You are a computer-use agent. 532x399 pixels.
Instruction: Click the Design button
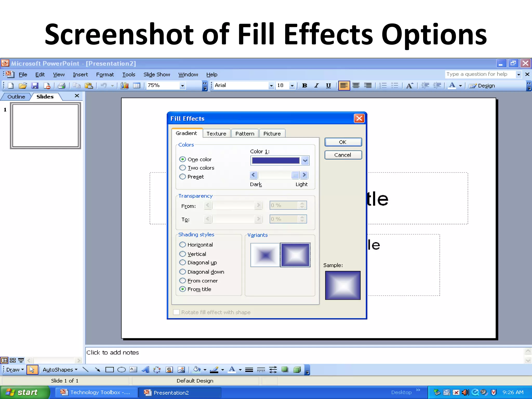[x=482, y=85]
